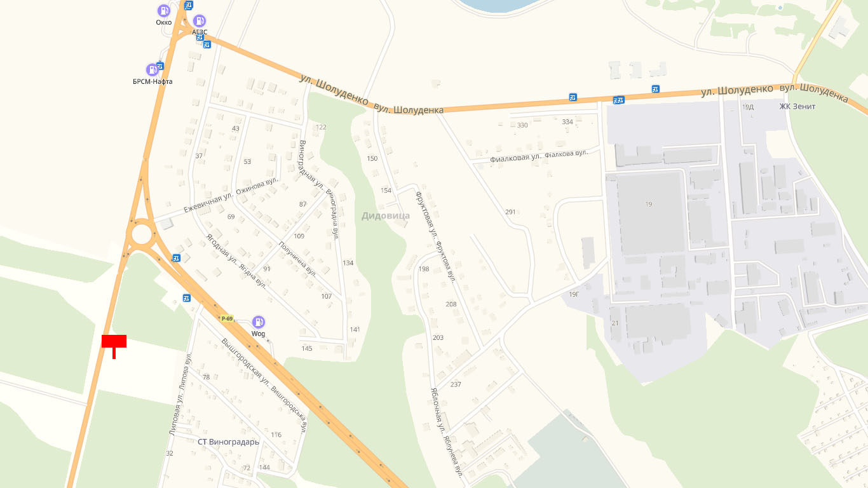Select the Дидовица locality label
The height and width of the screenshot is (488, 868).
click(x=386, y=215)
